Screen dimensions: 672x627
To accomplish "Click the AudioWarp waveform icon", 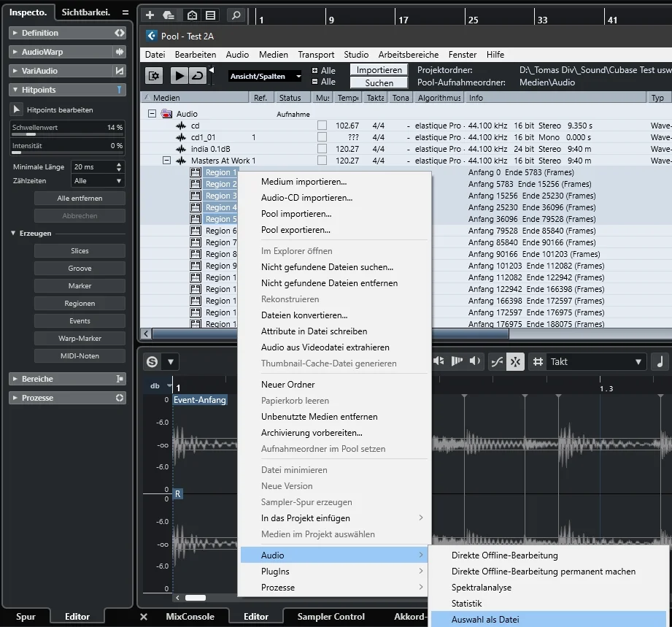I will point(120,52).
